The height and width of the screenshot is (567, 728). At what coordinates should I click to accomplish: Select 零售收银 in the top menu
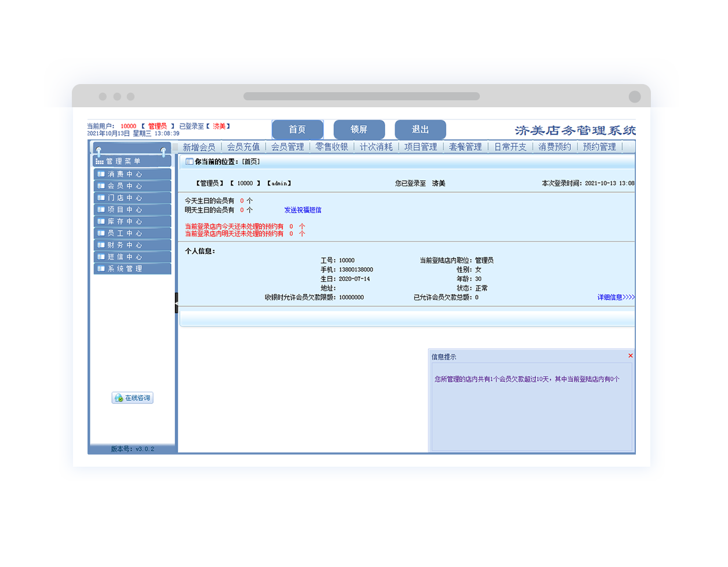tap(332, 147)
